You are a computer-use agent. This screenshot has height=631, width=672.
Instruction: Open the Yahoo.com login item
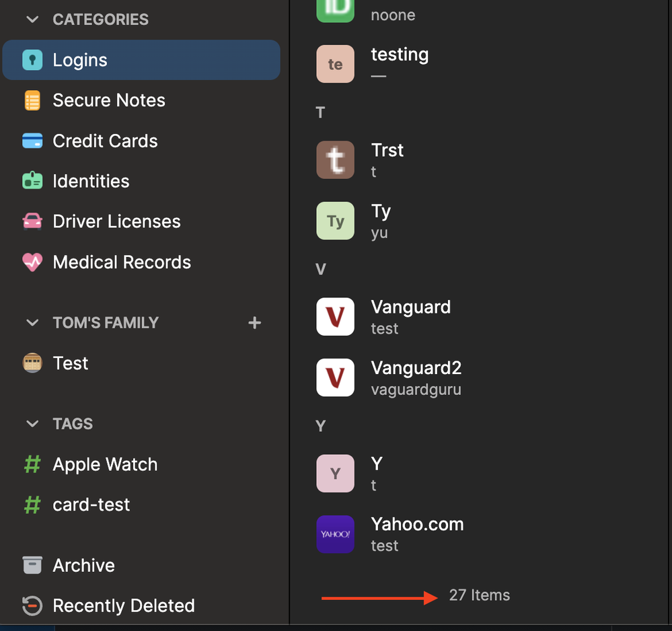(417, 534)
